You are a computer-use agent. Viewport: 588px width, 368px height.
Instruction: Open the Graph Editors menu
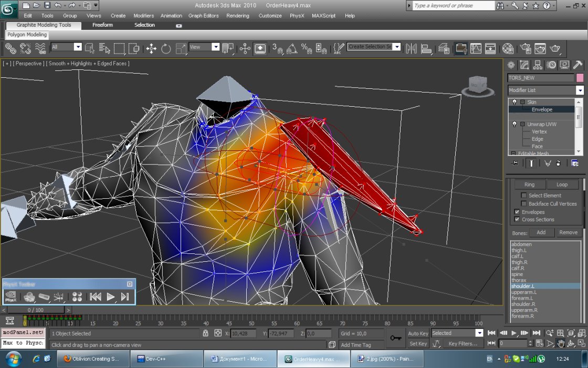(x=203, y=16)
